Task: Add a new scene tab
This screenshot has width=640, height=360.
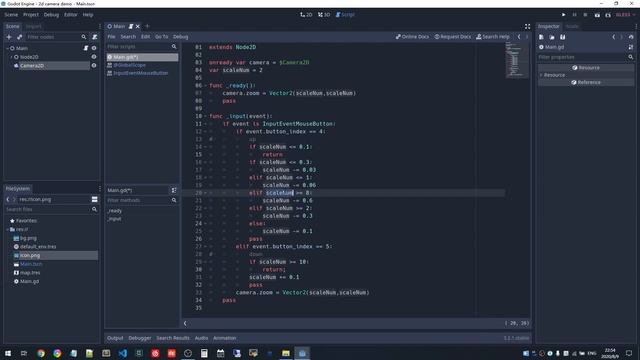Action: pyautogui.click(x=147, y=26)
